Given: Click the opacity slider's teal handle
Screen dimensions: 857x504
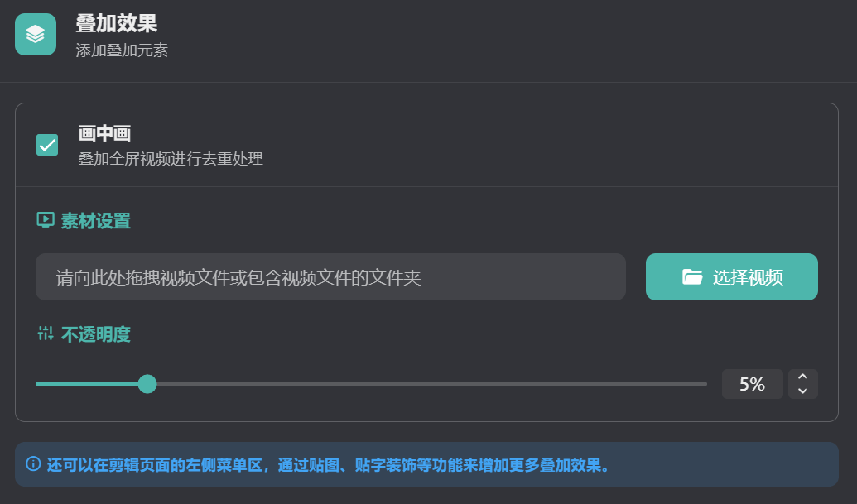Looking at the screenshot, I should [x=147, y=384].
